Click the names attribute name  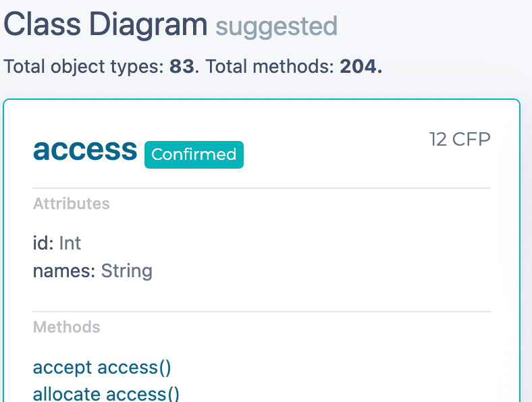tap(64, 271)
